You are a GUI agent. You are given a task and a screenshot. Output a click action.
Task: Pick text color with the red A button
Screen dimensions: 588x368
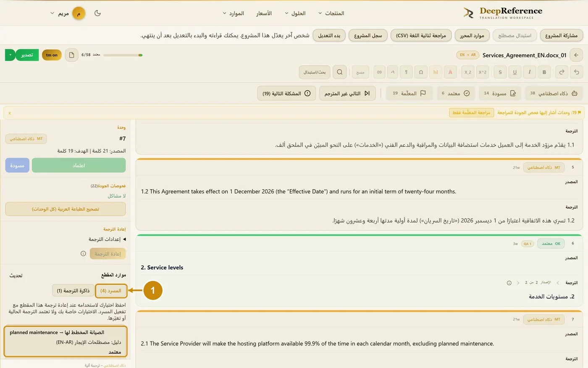(x=450, y=72)
